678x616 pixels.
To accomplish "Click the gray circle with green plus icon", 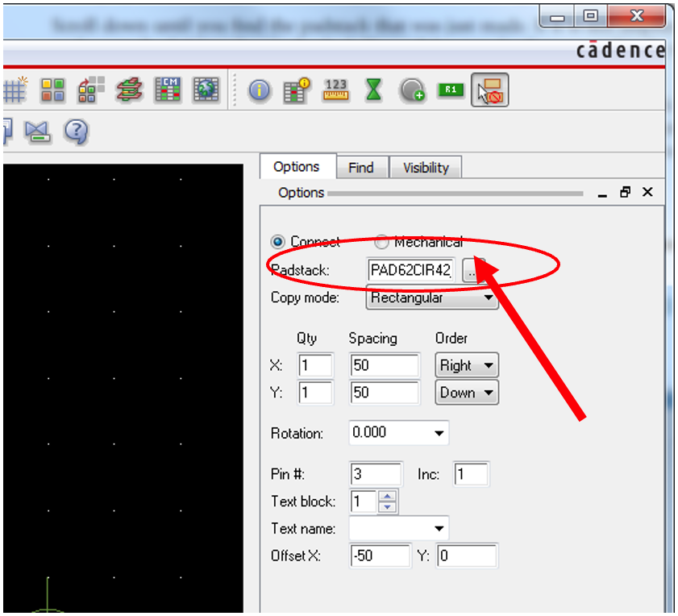I will point(413,90).
